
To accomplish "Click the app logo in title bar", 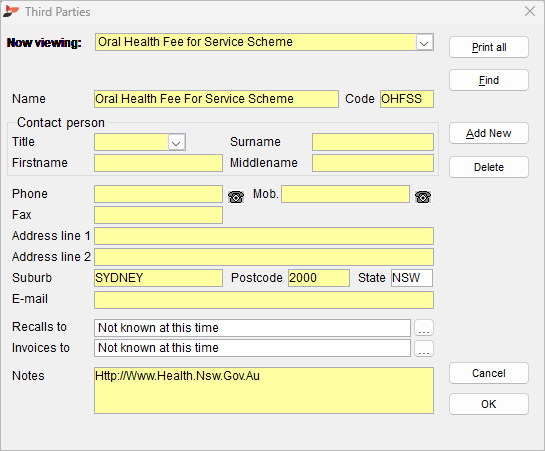I will click(x=10, y=11).
